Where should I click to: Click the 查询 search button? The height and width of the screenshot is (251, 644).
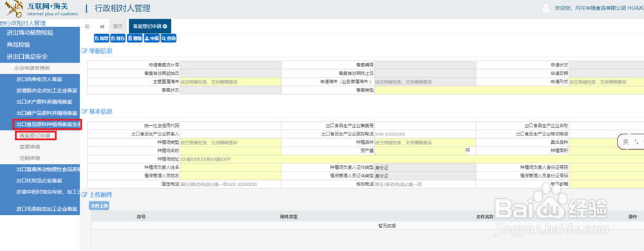(x=168, y=38)
